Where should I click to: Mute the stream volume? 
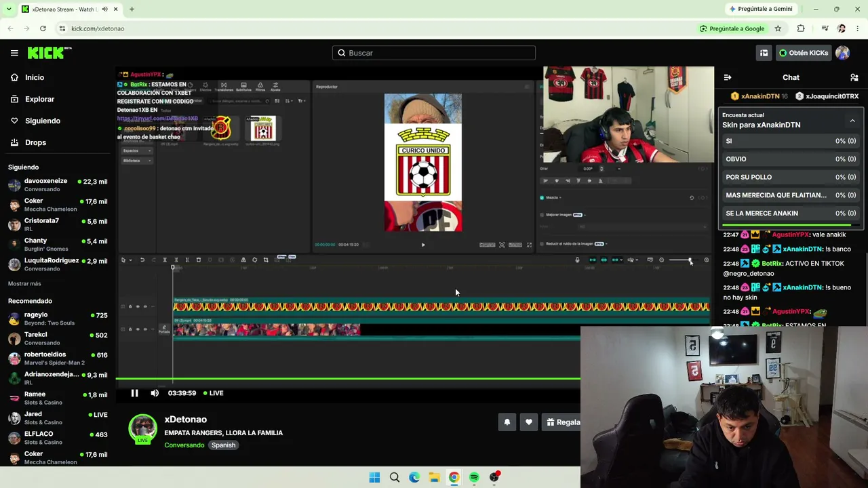[x=155, y=393]
